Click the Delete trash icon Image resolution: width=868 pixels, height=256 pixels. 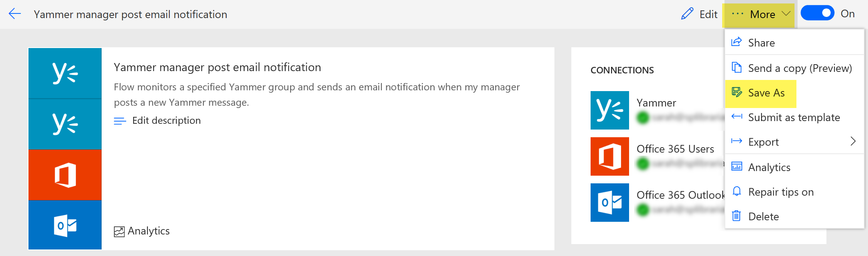point(736,216)
